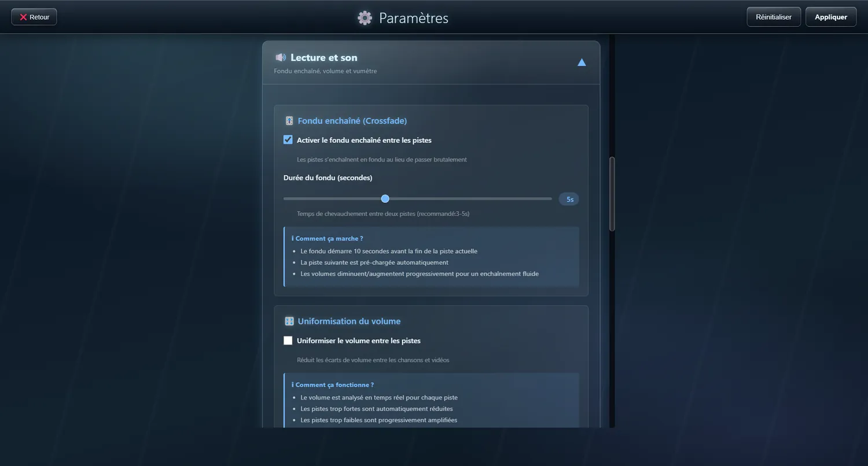This screenshot has height=466, width=868.
Task: Click the hint about reducing volume gaps
Action: (x=373, y=360)
